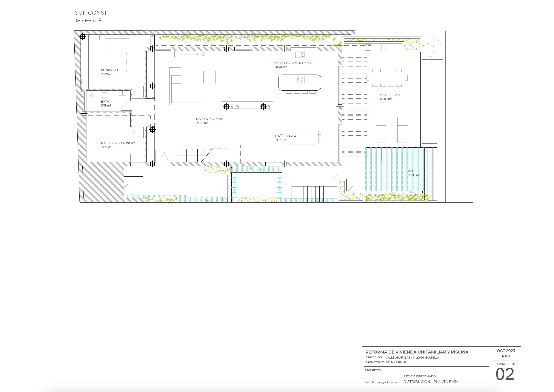
Task: Select architect name 'Juan M. Sayago Amorós'
Action: (381, 382)
